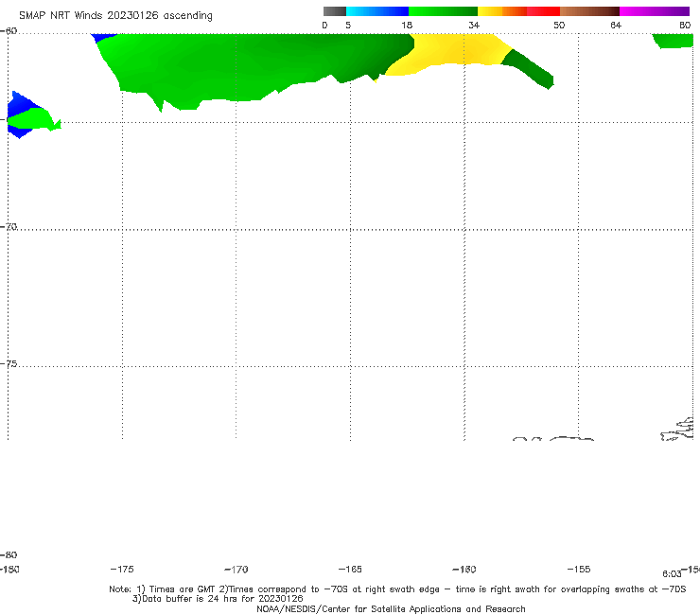Click the coastline outline at bottom right
Image resolution: width=700 pixels, height=615 pixels.
coord(677,430)
